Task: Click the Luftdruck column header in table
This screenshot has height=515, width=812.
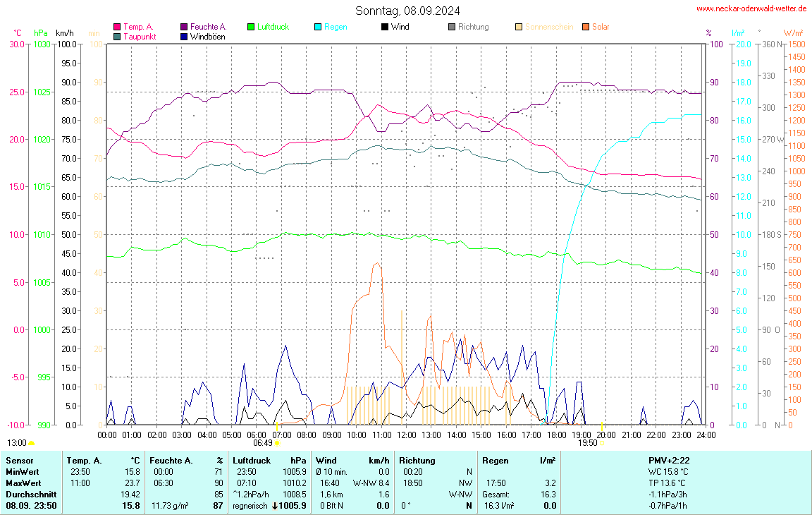Action: pos(252,460)
